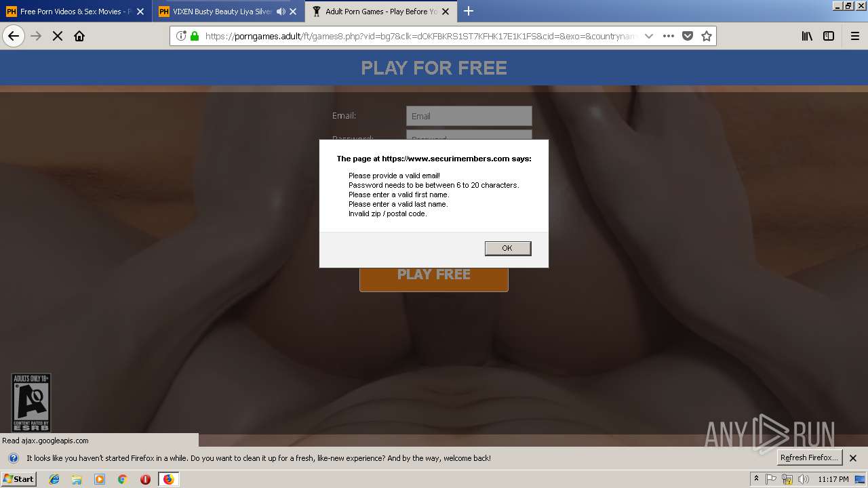
Task: Click OK in the alert dialog
Action: pos(507,248)
